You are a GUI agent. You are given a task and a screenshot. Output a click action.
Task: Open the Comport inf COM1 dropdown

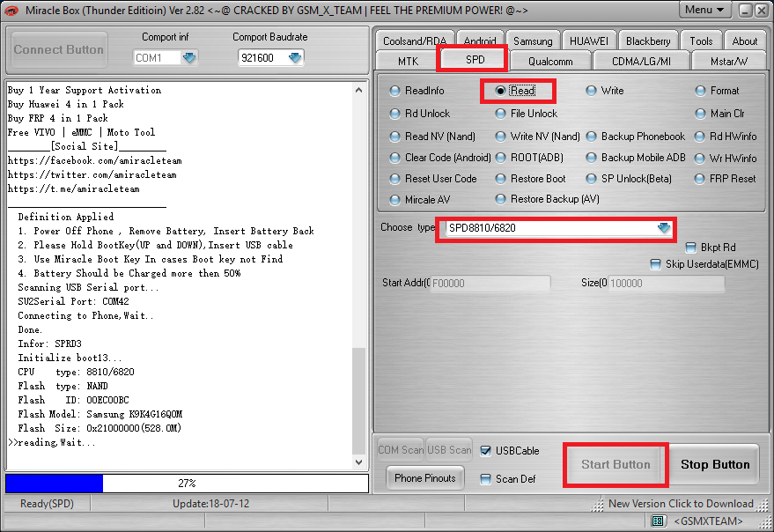point(189,58)
